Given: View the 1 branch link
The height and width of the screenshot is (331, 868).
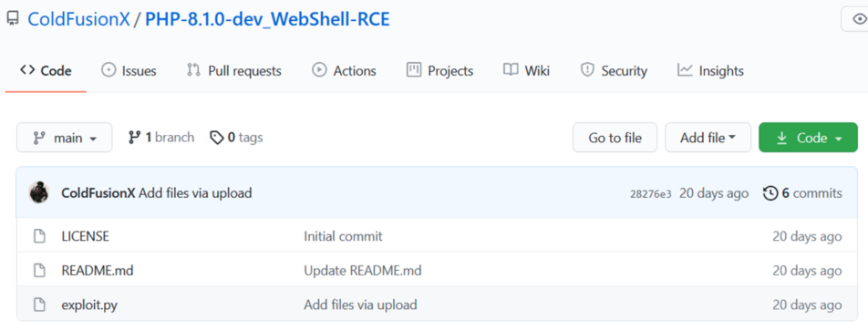Looking at the screenshot, I should [161, 138].
